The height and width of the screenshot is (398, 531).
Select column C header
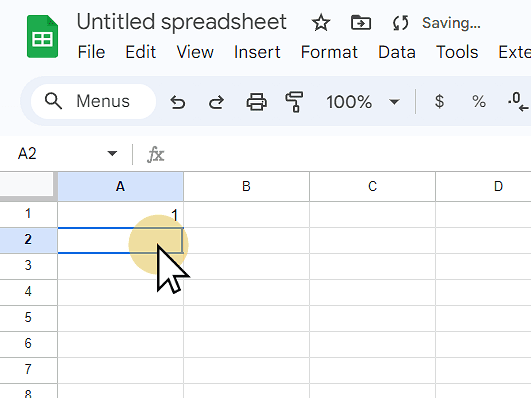(x=373, y=186)
